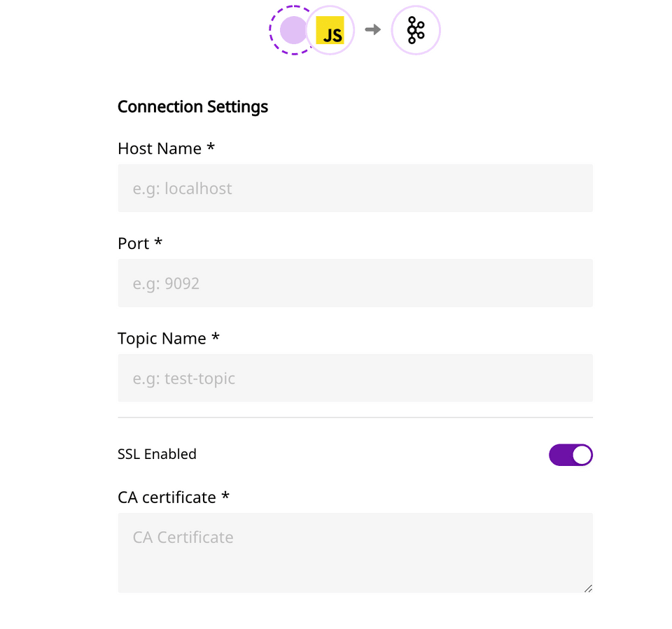
Task: Disable the SSL Enabled switch
Action: [x=570, y=455]
